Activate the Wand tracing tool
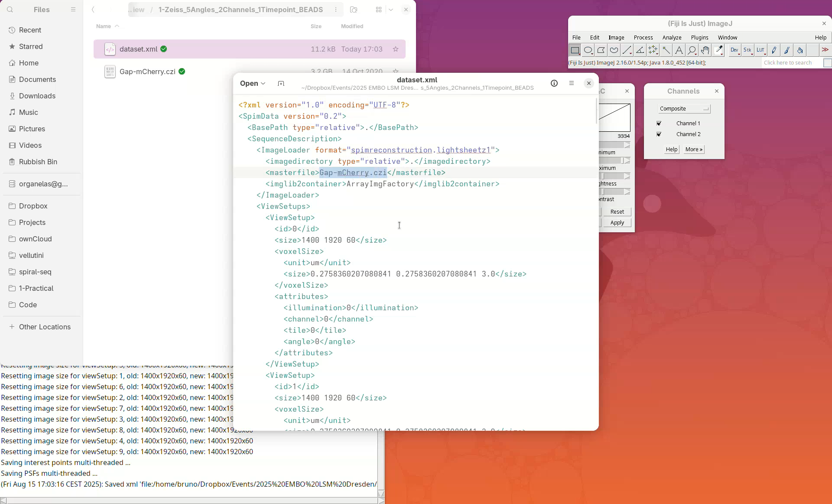The width and height of the screenshot is (832, 504). click(x=666, y=50)
